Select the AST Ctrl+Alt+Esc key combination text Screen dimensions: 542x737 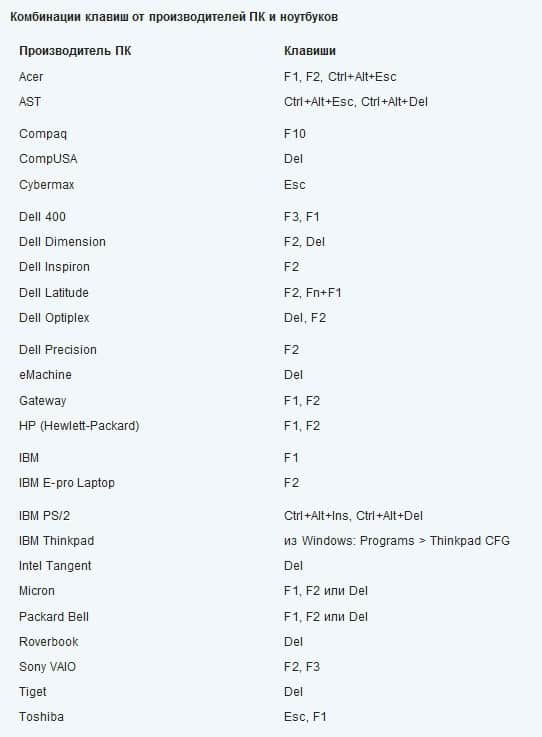tap(318, 102)
